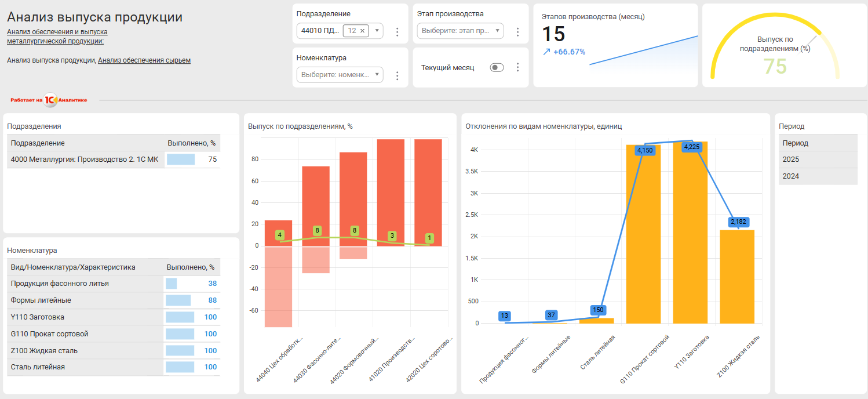Screen dimensions: 868x399
Task: Expand the Подразделение dropdown
Action: click(377, 31)
